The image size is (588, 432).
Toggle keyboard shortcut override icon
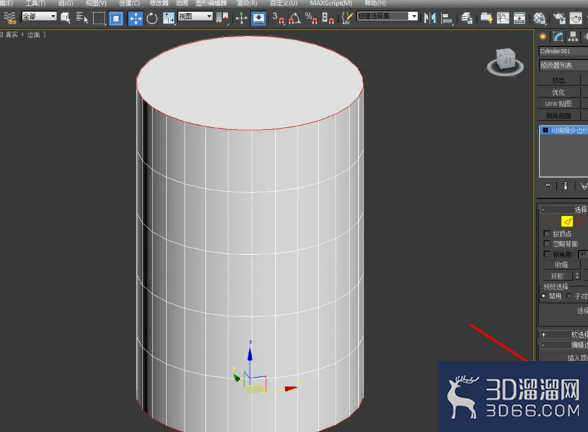point(259,18)
